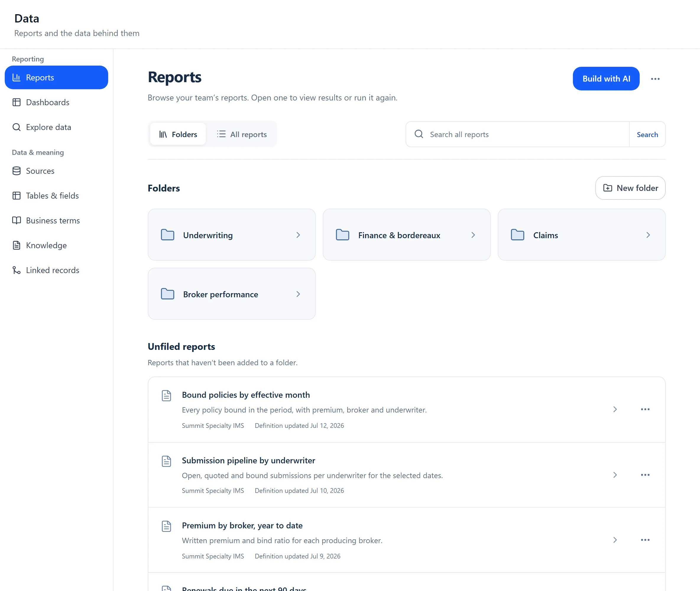Click chevron on Premium by broker row
The image size is (700, 591).
(615, 540)
